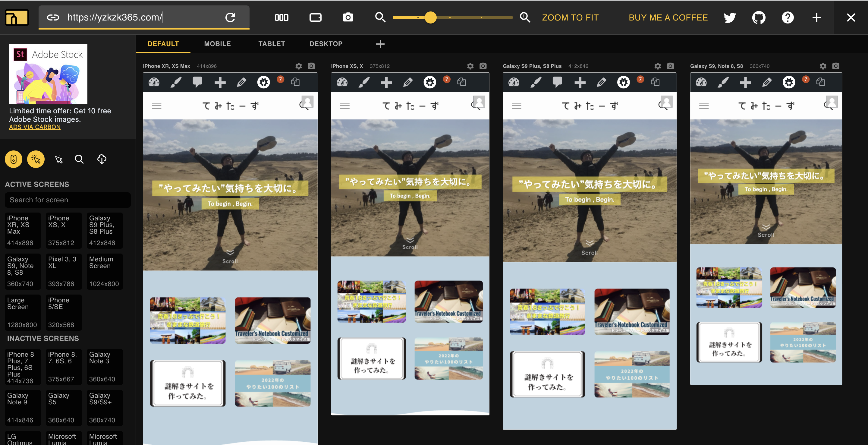Toggle the inspect element cursor icon

58,159
